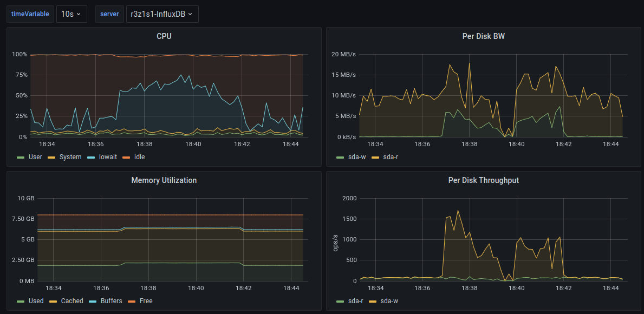Click the Cached label in the memory legend

tap(72, 301)
